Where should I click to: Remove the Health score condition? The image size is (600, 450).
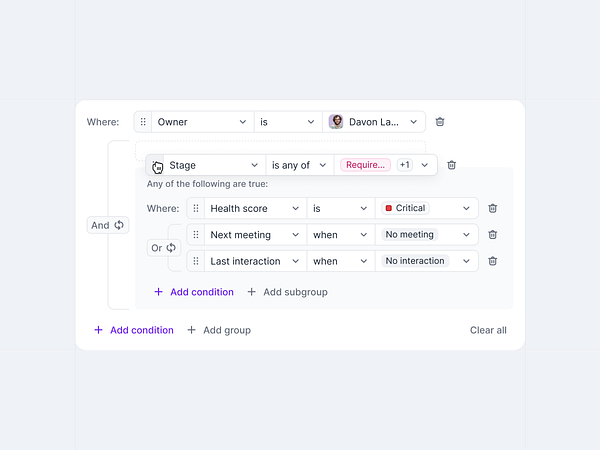492,208
